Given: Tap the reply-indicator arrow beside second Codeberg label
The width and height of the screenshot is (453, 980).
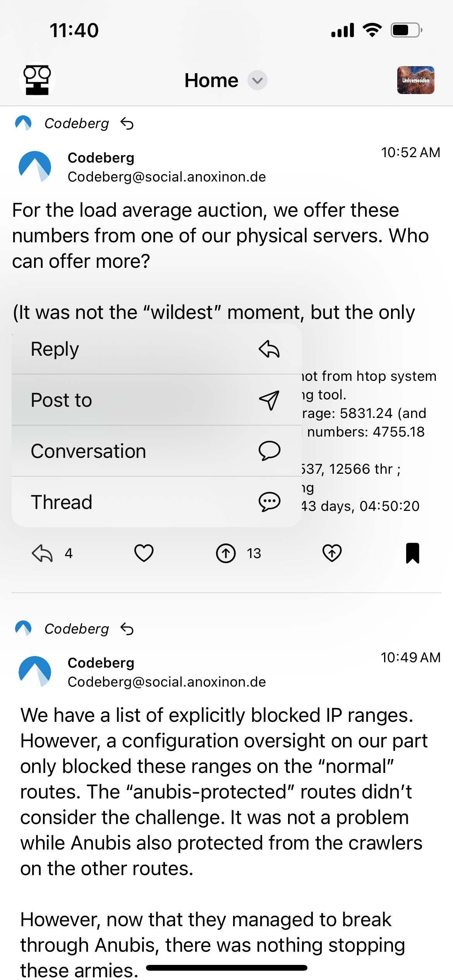Looking at the screenshot, I should pos(127,629).
